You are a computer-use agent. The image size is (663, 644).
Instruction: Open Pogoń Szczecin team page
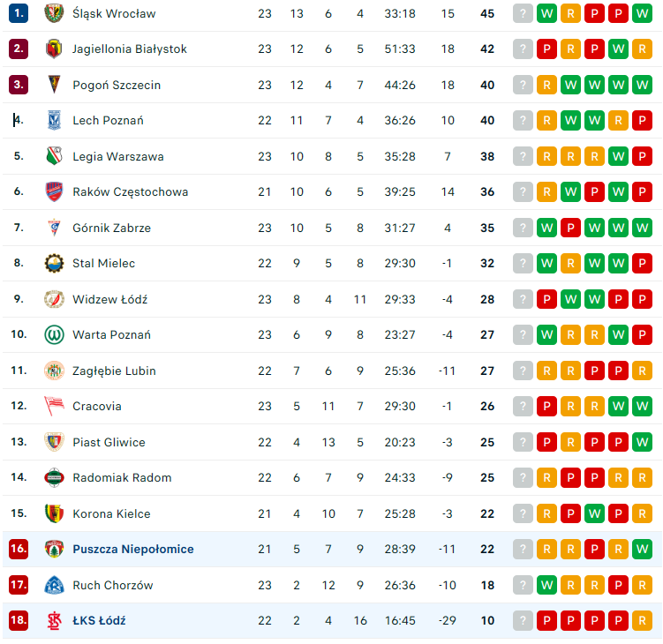117,85
